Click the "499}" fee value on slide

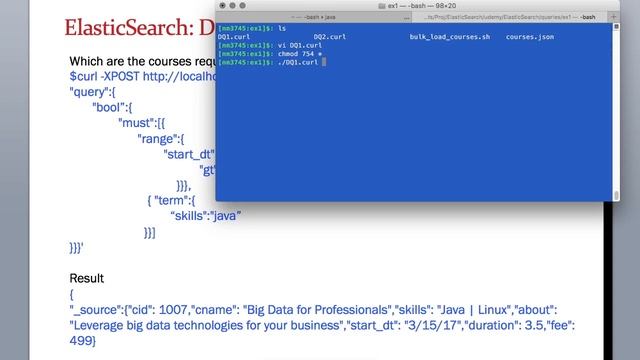point(83,340)
